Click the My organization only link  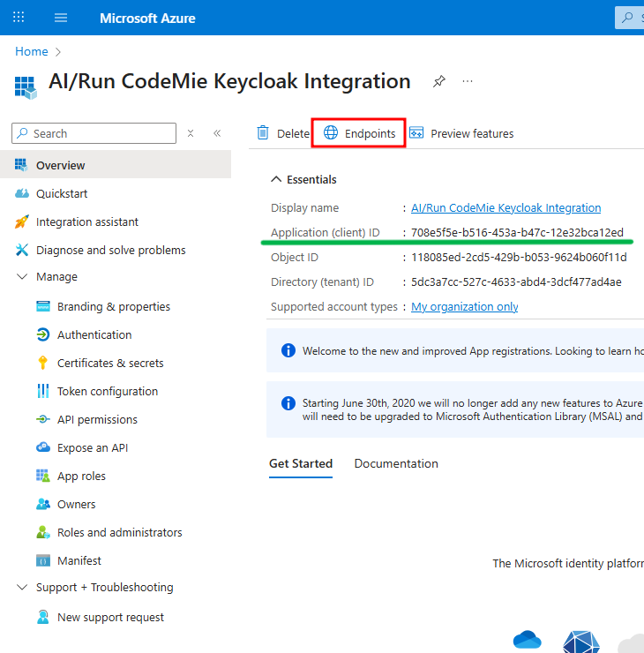[465, 307]
